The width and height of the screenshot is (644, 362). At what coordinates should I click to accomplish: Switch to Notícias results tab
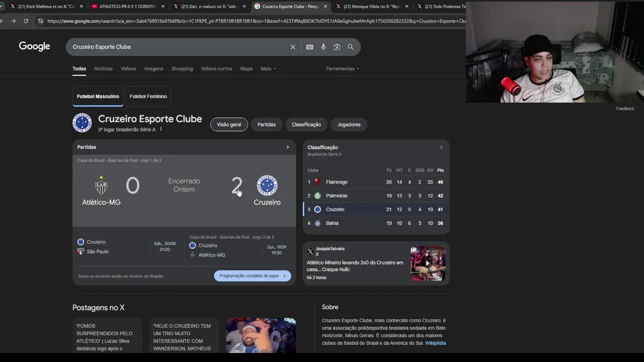pos(103,68)
